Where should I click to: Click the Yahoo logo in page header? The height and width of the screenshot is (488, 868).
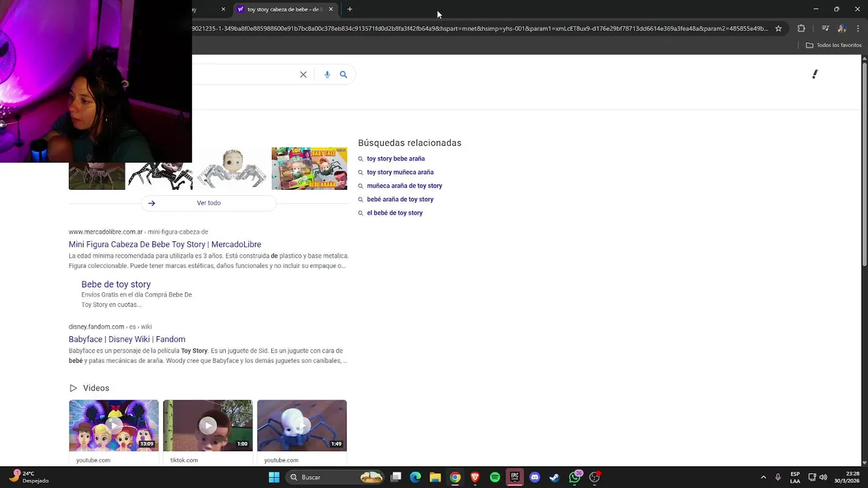[815, 74]
